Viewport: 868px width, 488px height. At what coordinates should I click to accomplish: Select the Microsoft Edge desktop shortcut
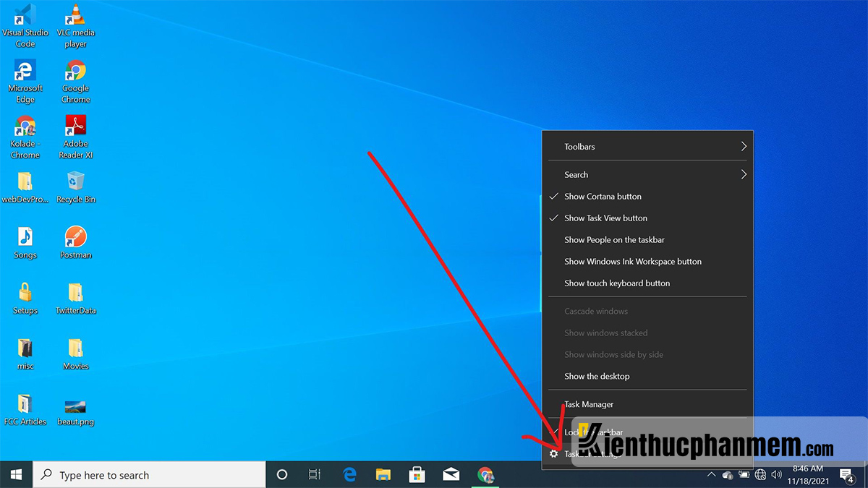(25, 81)
